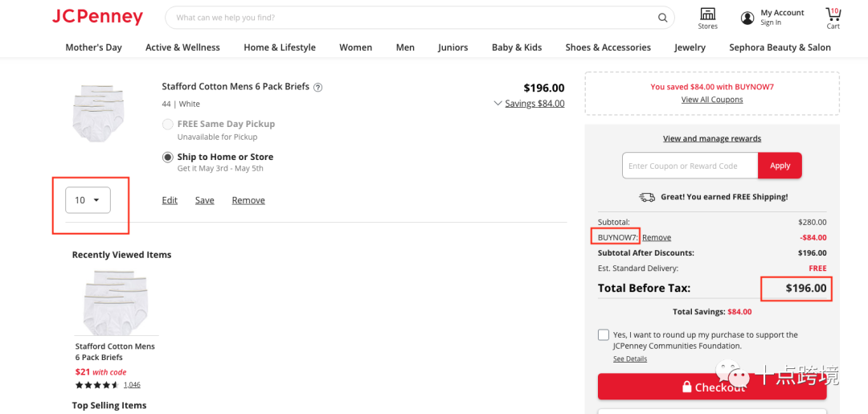Click the 'You saved $84.00 with BUYNOW7' message
This screenshot has height=414, width=868.
tap(712, 87)
